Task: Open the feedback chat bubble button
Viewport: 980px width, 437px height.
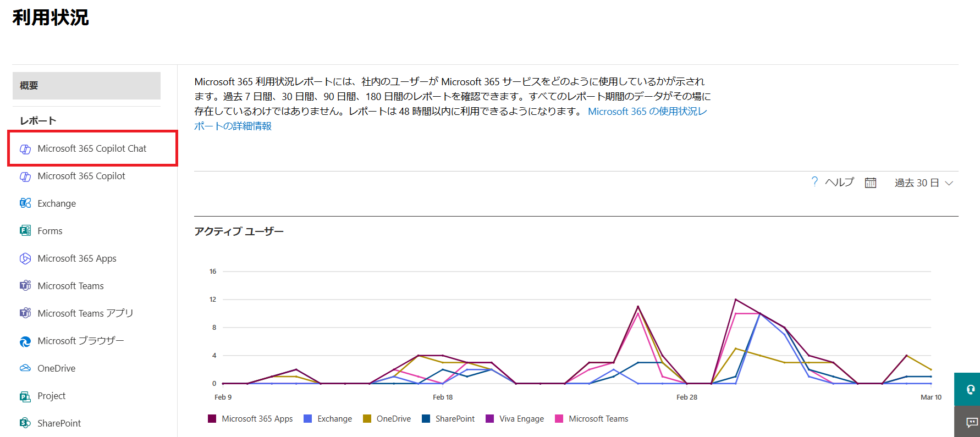Action: 967,422
